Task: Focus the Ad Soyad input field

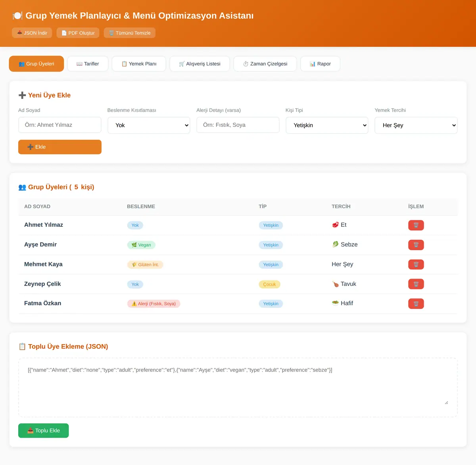Action: click(x=60, y=125)
